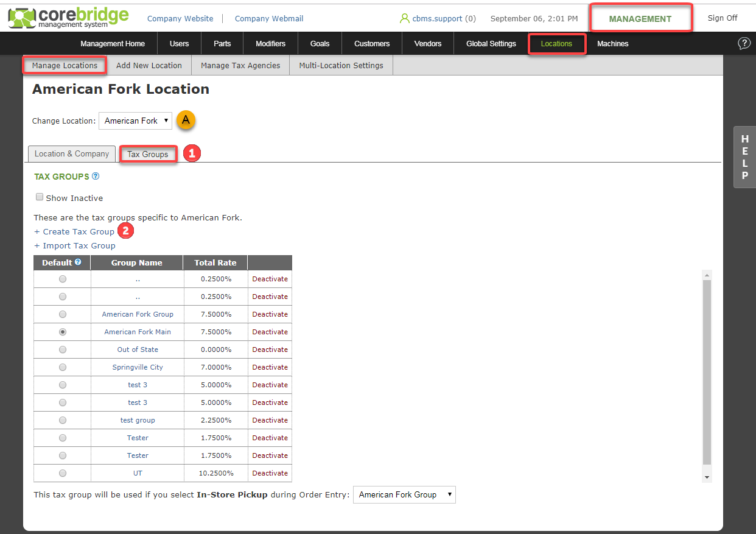Open the help question mark icon in nav bar

click(x=744, y=43)
